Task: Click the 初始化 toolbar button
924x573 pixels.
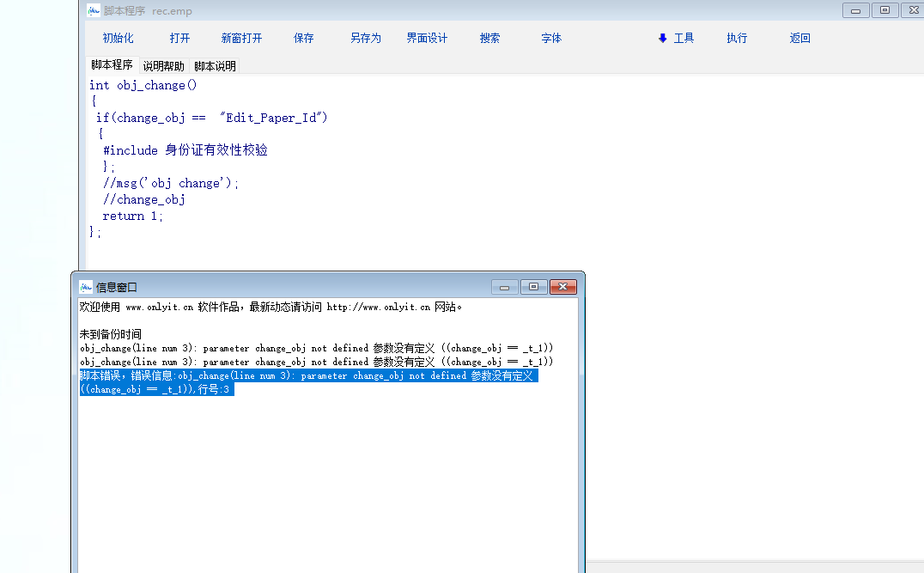Action: pyautogui.click(x=118, y=38)
